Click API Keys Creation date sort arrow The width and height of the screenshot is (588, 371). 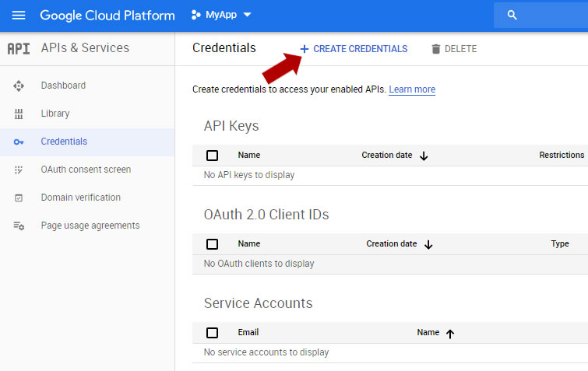[x=424, y=156]
